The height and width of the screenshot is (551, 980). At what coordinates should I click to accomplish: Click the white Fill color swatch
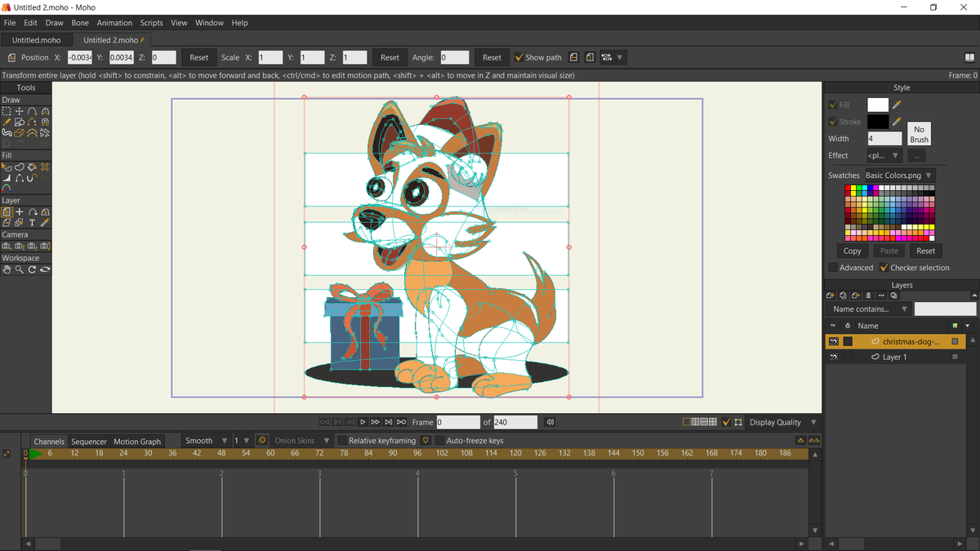[x=878, y=104]
